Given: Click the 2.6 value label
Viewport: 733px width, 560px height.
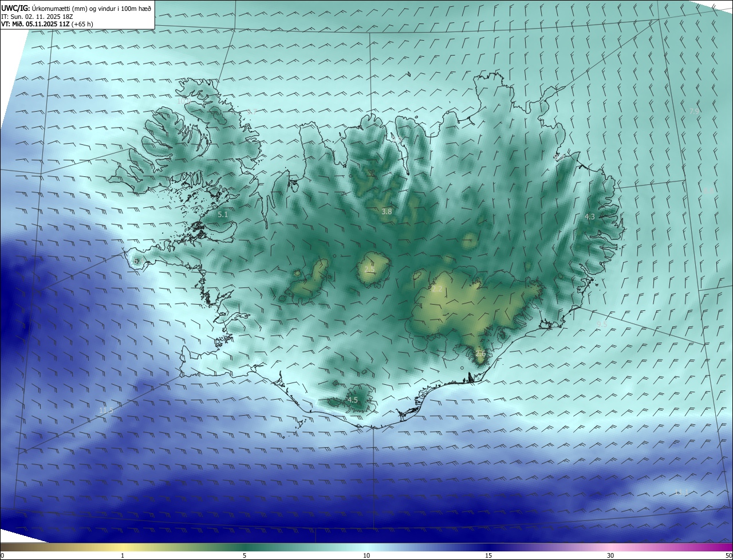Looking at the screenshot, I should pyautogui.click(x=480, y=354).
